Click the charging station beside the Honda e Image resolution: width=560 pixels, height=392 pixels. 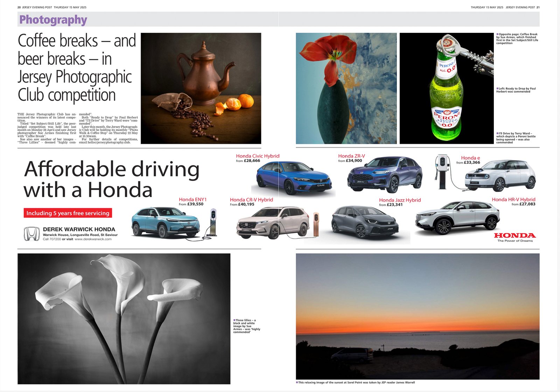442,172
